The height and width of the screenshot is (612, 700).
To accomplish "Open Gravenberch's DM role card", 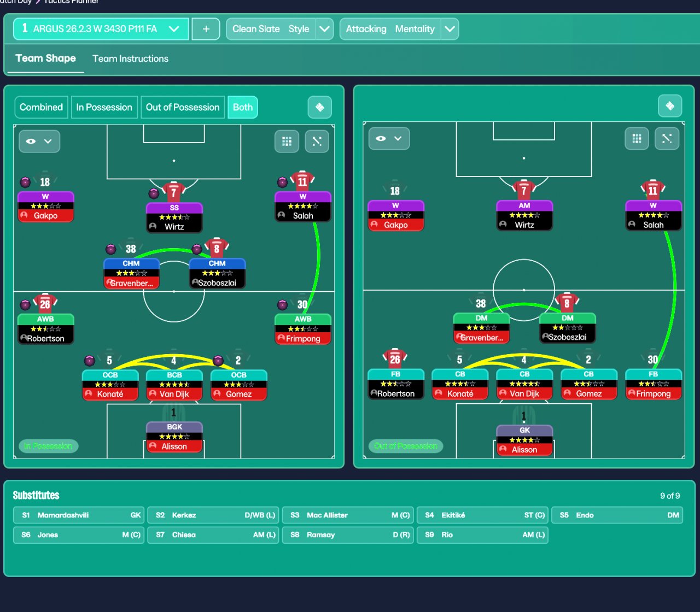I will (481, 328).
